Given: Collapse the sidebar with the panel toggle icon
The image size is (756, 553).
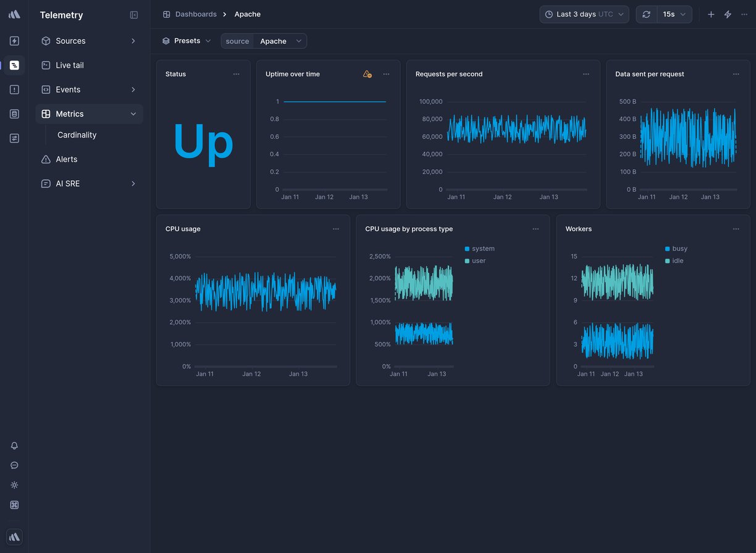Looking at the screenshot, I should click(134, 15).
